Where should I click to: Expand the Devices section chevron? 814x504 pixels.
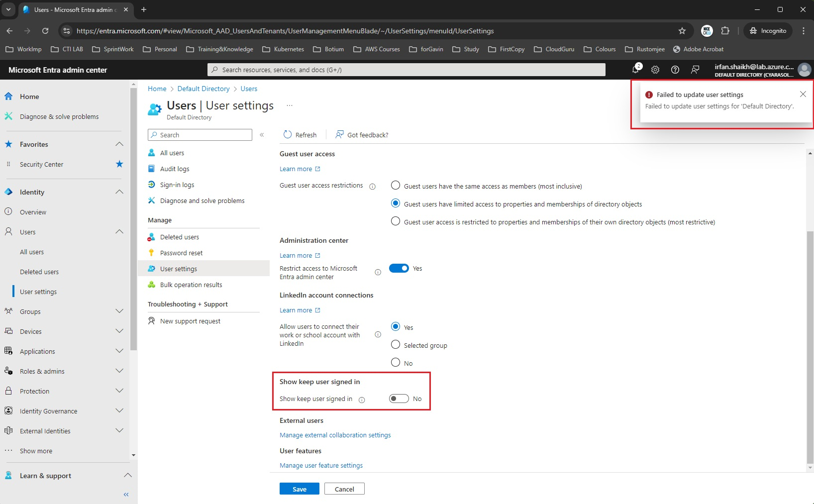coord(119,331)
